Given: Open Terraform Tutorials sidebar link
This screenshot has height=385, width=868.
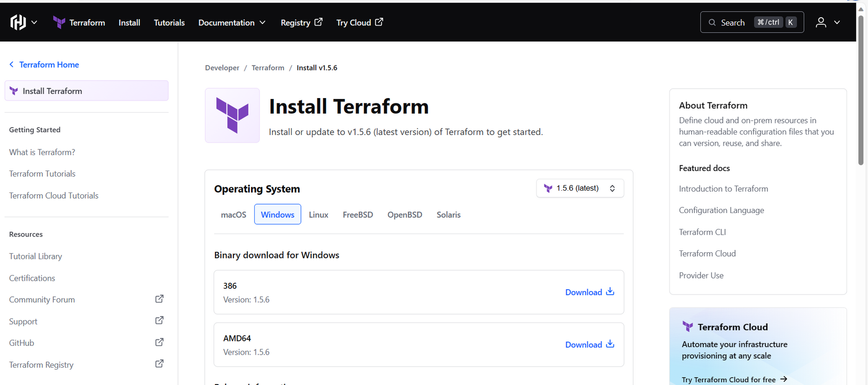Looking at the screenshot, I should (42, 173).
